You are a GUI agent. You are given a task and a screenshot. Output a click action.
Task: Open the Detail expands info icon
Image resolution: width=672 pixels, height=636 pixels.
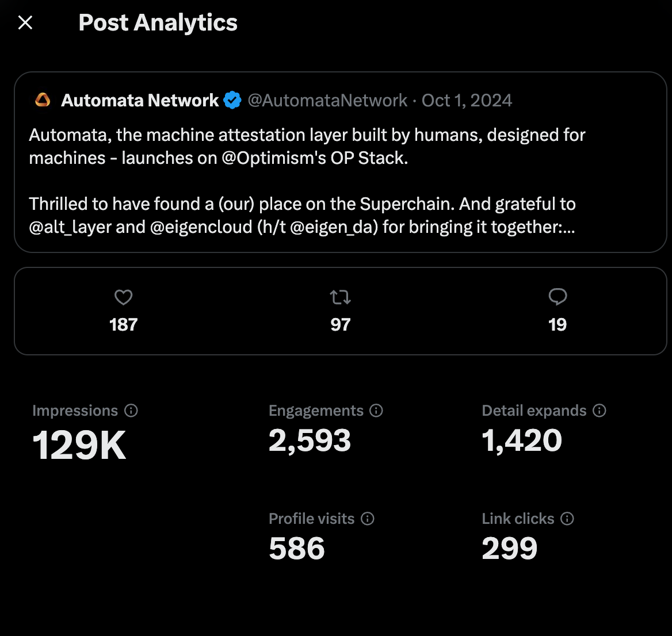(600, 411)
